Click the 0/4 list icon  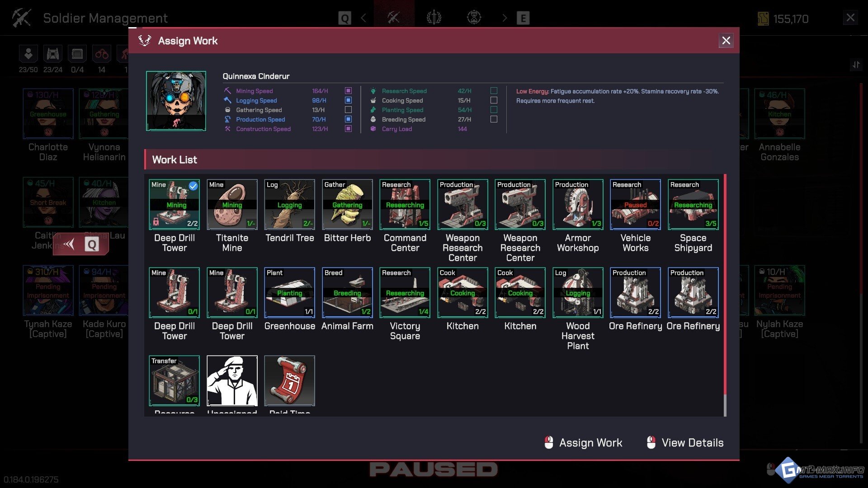(77, 54)
